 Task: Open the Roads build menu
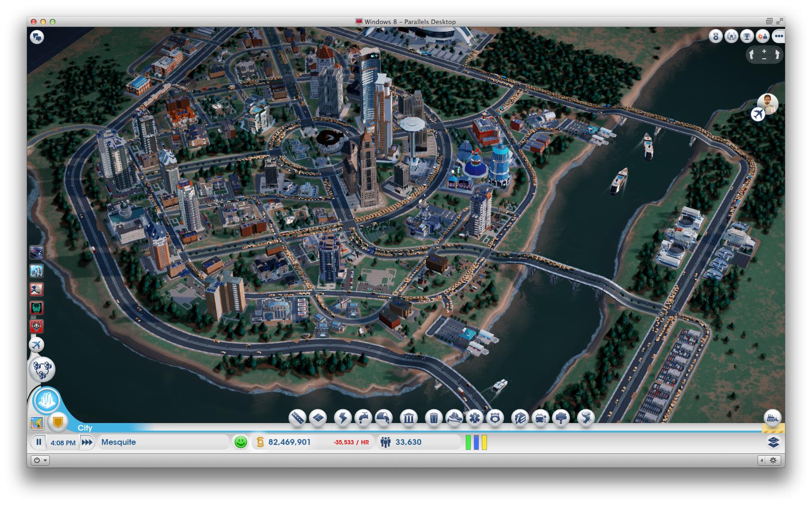(x=298, y=418)
